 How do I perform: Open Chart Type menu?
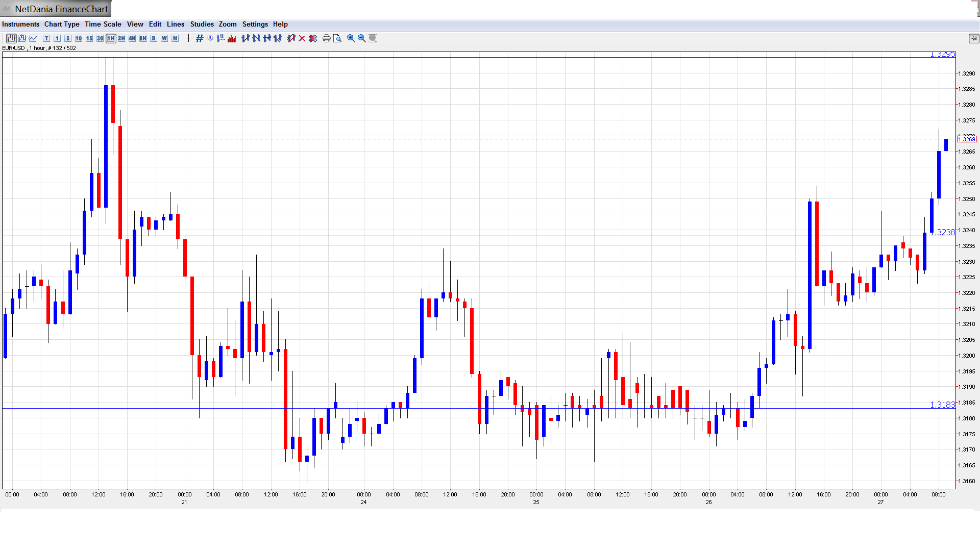pyautogui.click(x=62, y=24)
